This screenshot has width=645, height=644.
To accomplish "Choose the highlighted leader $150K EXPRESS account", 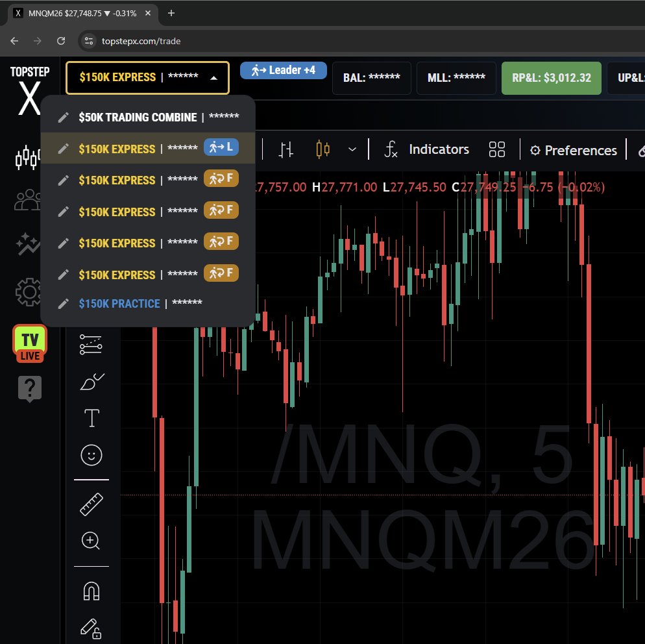I will [x=148, y=148].
